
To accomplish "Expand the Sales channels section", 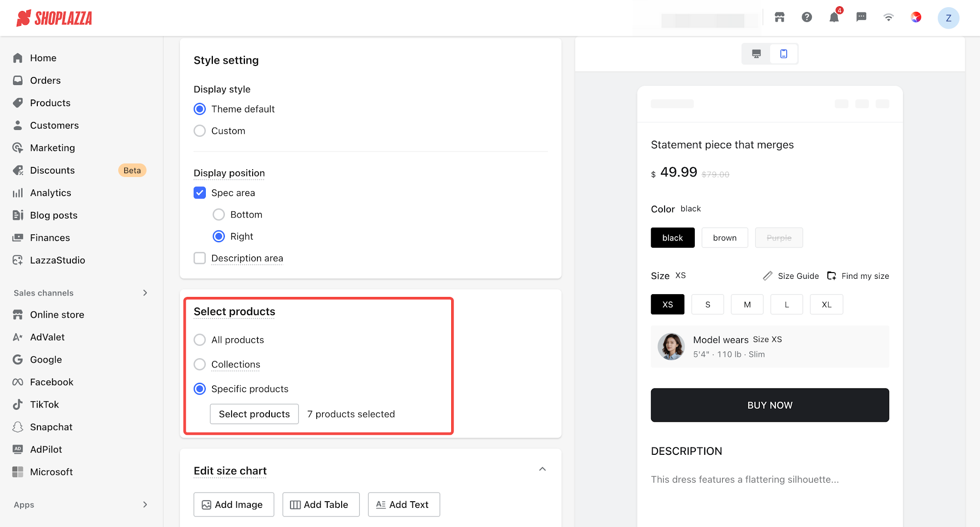I will (145, 293).
